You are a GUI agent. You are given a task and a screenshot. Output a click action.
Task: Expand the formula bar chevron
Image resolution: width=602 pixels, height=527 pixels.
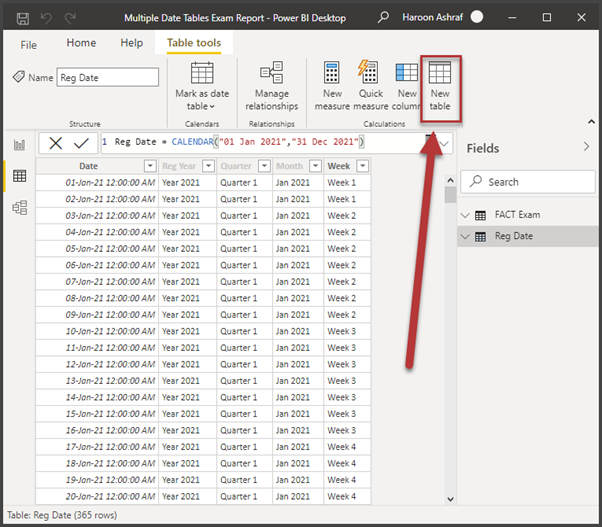click(x=444, y=144)
